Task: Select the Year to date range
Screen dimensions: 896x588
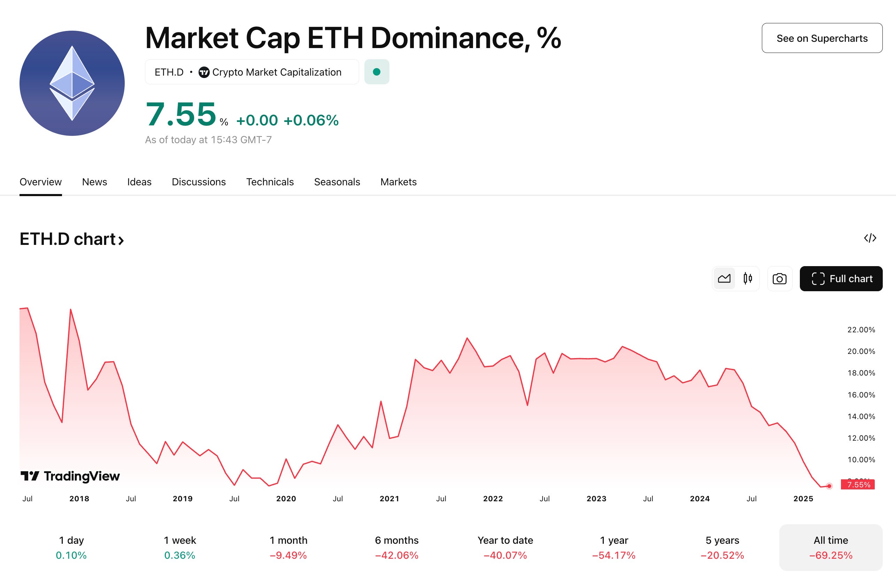Action: (x=505, y=547)
